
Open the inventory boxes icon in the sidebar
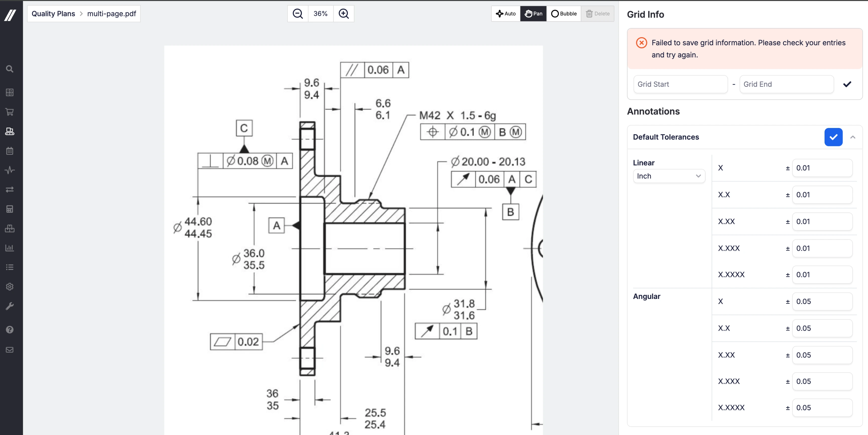pyautogui.click(x=10, y=229)
